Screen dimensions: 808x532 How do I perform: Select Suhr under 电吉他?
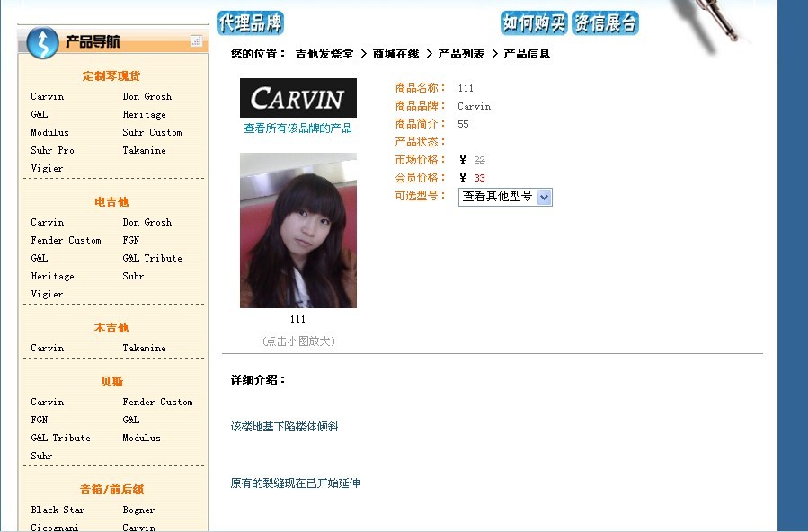[x=133, y=276]
